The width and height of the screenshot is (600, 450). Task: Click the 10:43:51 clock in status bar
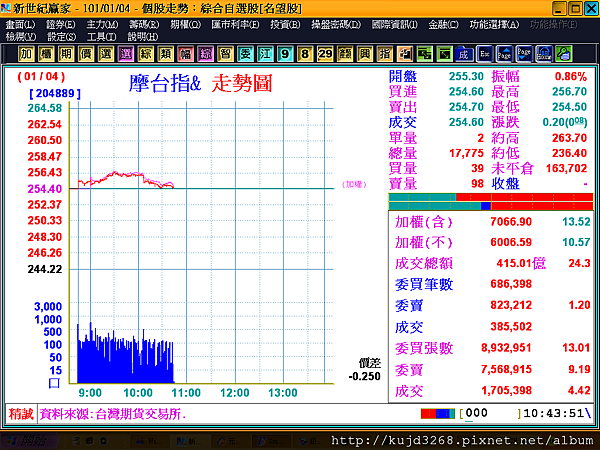[553, 413]
